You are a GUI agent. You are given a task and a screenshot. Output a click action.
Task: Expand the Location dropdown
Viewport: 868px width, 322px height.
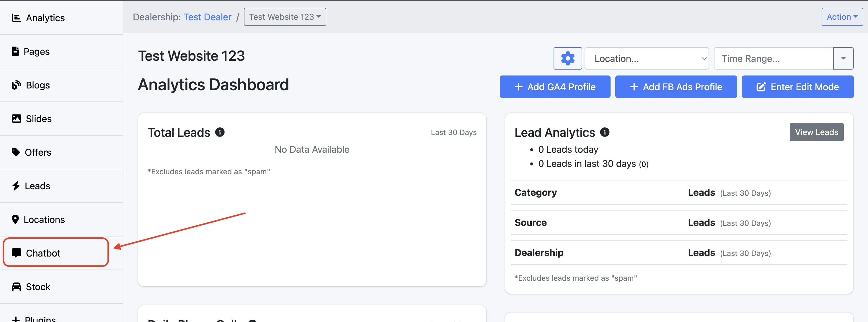[x=646, y=59]
